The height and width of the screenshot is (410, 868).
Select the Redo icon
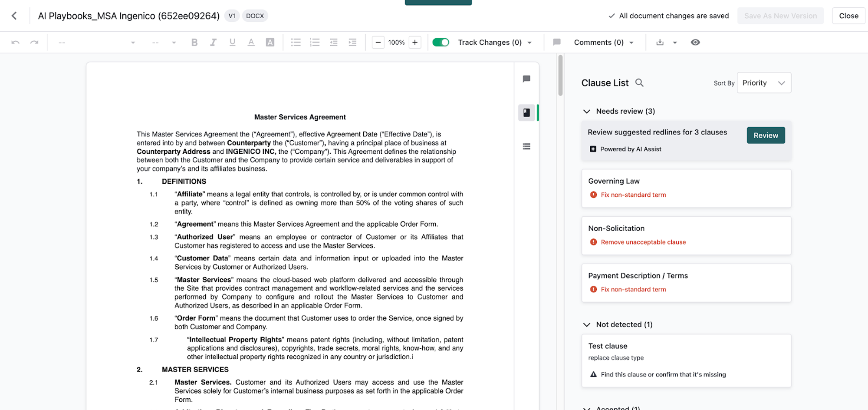coord(34,42)
